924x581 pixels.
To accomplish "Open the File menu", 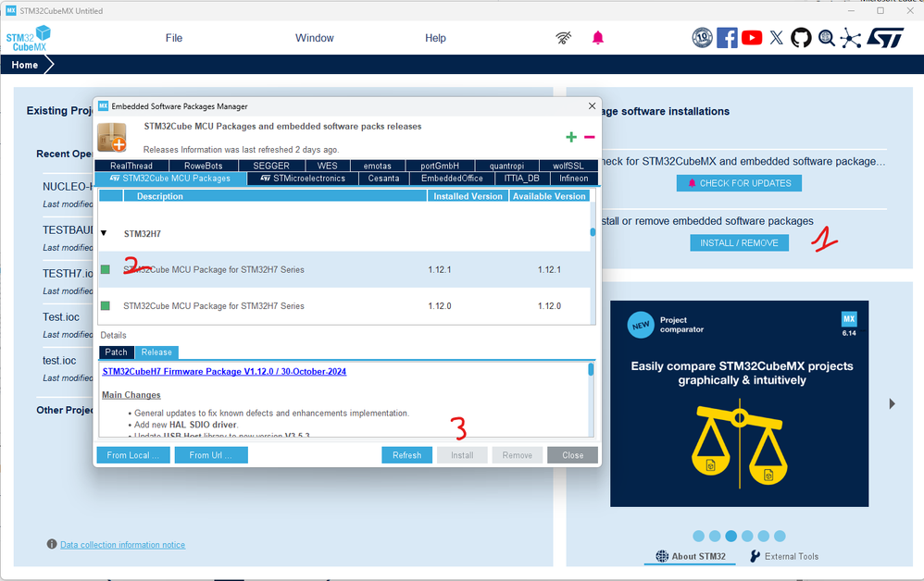I will tap(174, 38).
